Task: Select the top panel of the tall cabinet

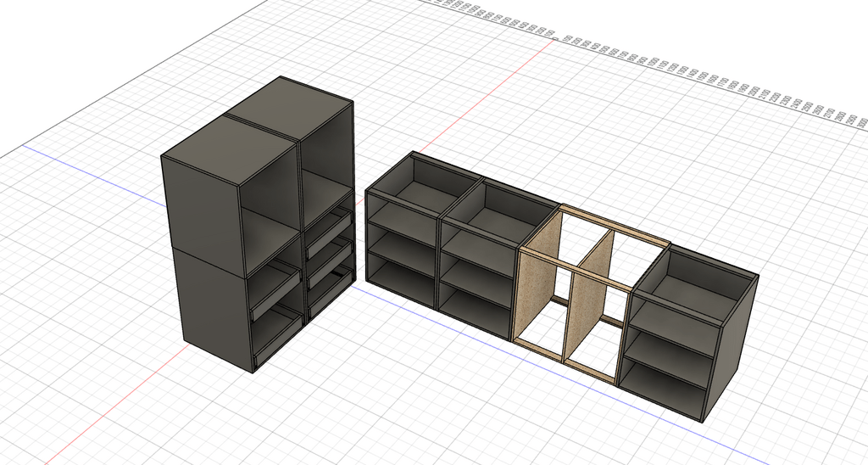Action: click(258, 129)
